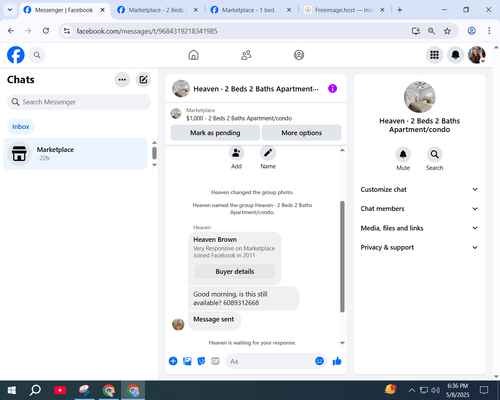Start a new message with compose icon
500x400 pixels.
(x=143, y=80)
